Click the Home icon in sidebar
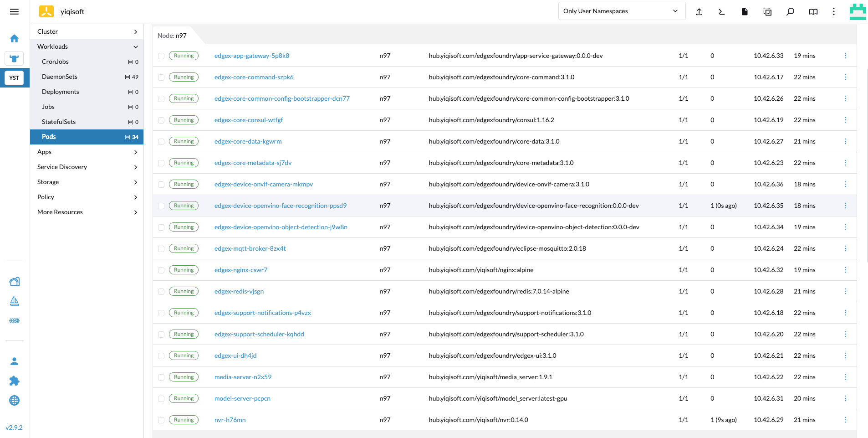Screen dimensions: 868x438 tap(14, 39)
